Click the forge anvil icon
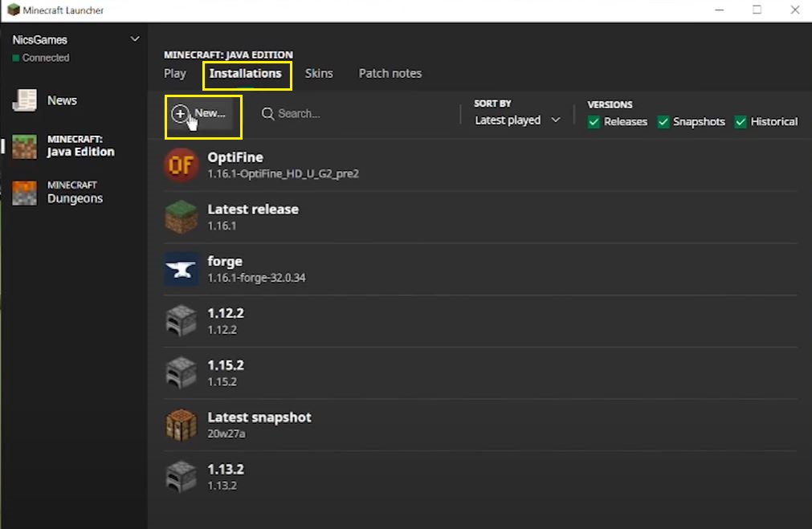Viewport: 812px width, 529px height. coord(182,269)
